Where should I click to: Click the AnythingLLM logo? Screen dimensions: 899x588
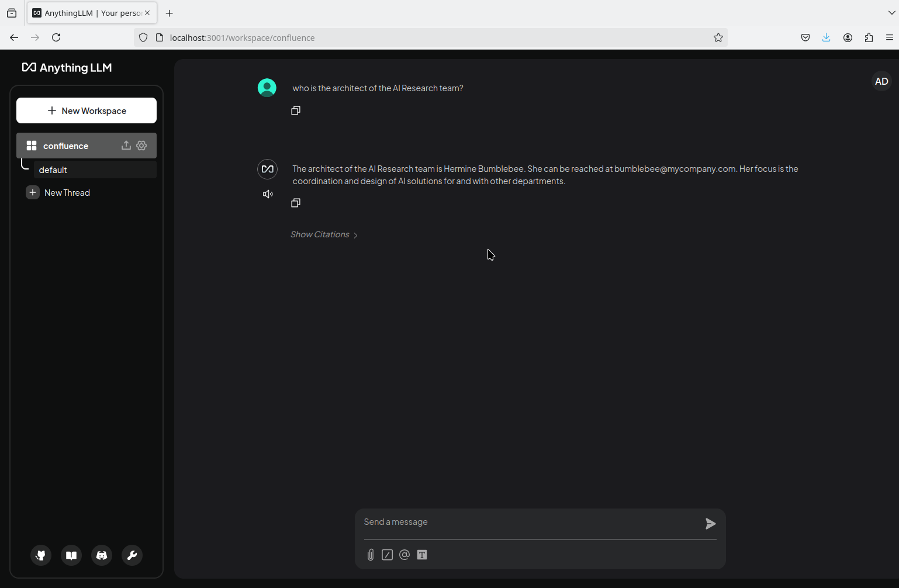[x=67, y=68]
